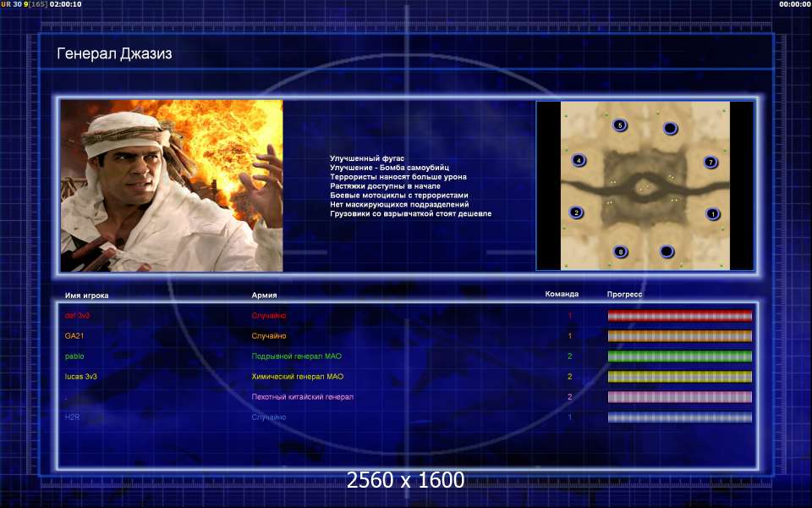Click 'Пехотный китайский генерал' army entry
This screenshot has width=812, height=508.
[303, 396]
